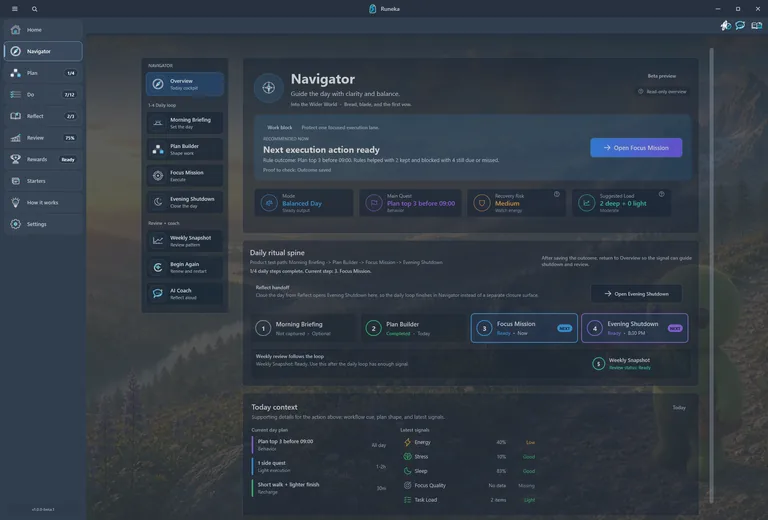Select Navigator in the left sidebar
The height and width of the screenshot is (520, 768).
click(x=43, y=51)
